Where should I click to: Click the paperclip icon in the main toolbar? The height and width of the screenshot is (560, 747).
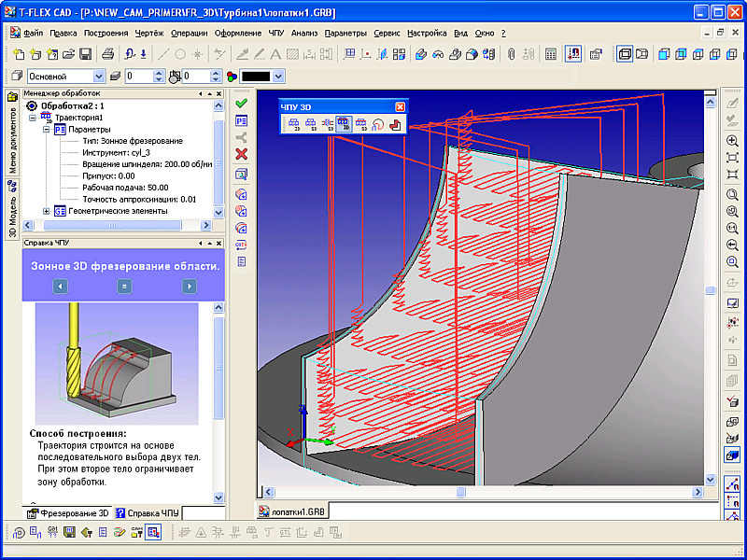pos(512,54)
